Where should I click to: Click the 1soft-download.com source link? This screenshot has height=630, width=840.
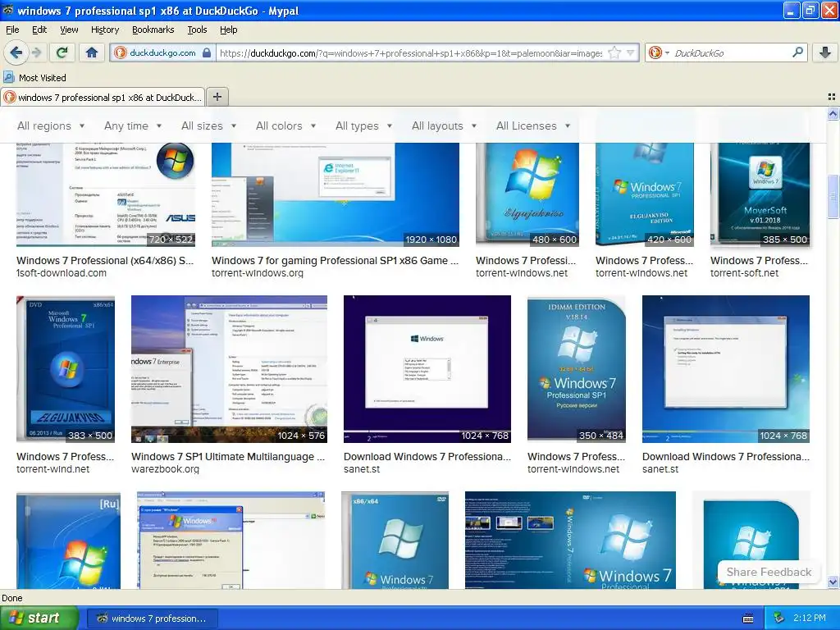coord(62,273)
